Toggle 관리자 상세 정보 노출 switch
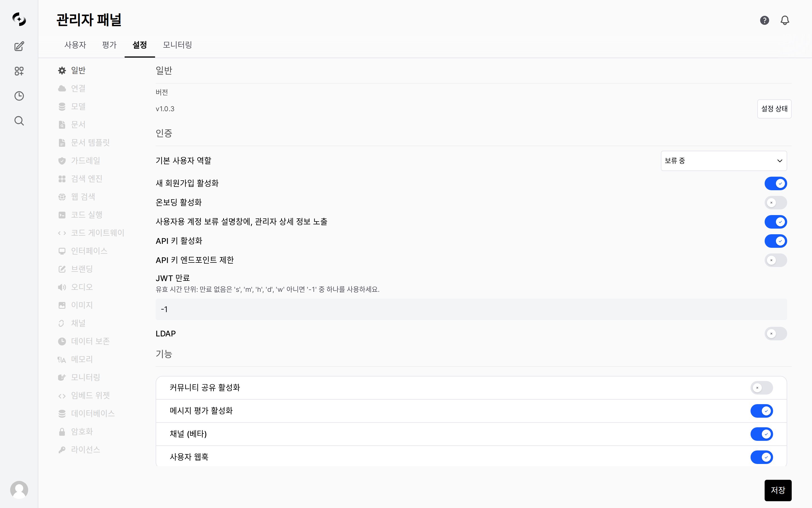 pos(775,222)
